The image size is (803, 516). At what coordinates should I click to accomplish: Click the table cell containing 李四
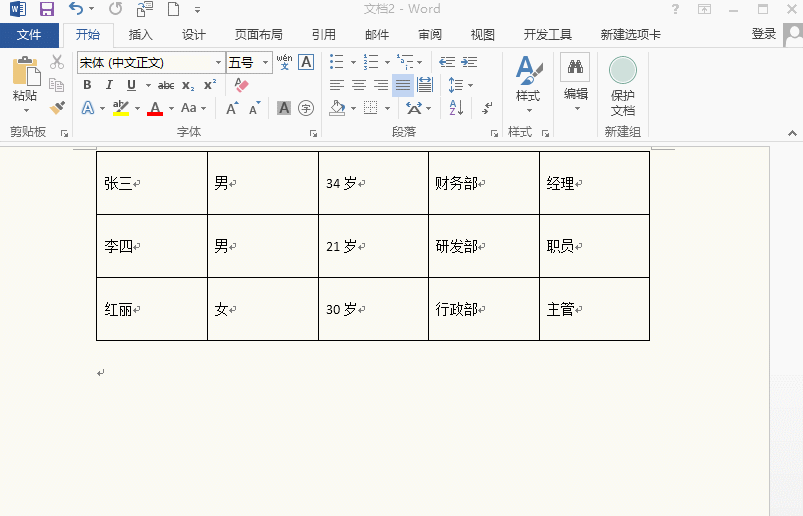tap(152, 246)
